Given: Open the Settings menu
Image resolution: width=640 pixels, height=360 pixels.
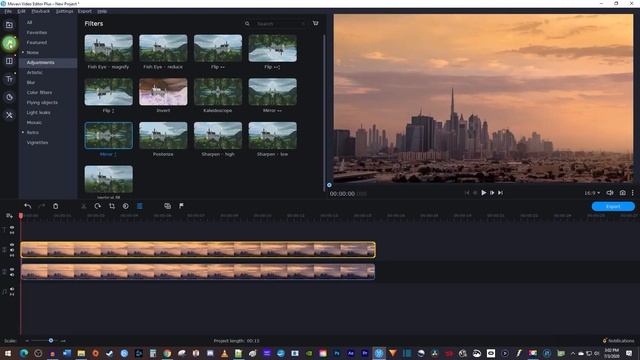Looking at the screenshot, I should tap(64, 11).
